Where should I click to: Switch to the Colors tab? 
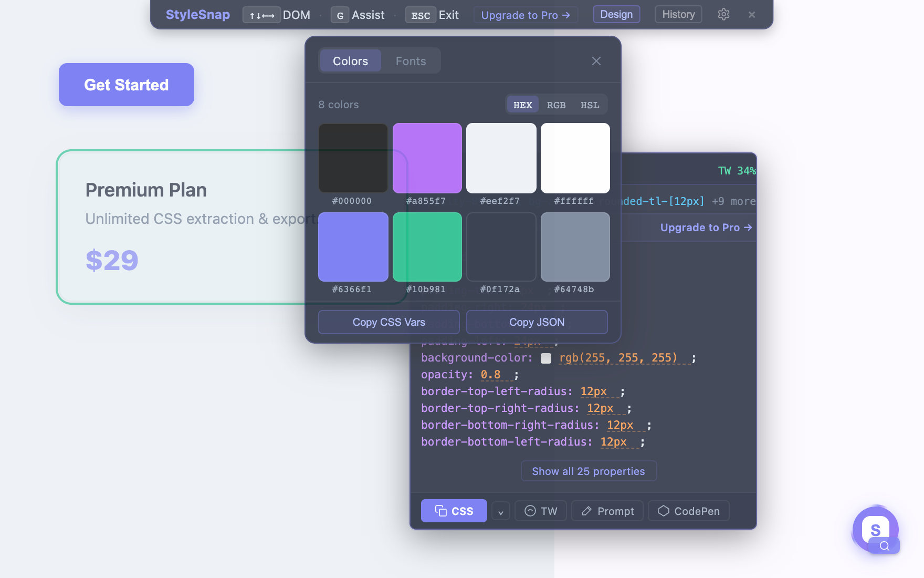(350, 61)
